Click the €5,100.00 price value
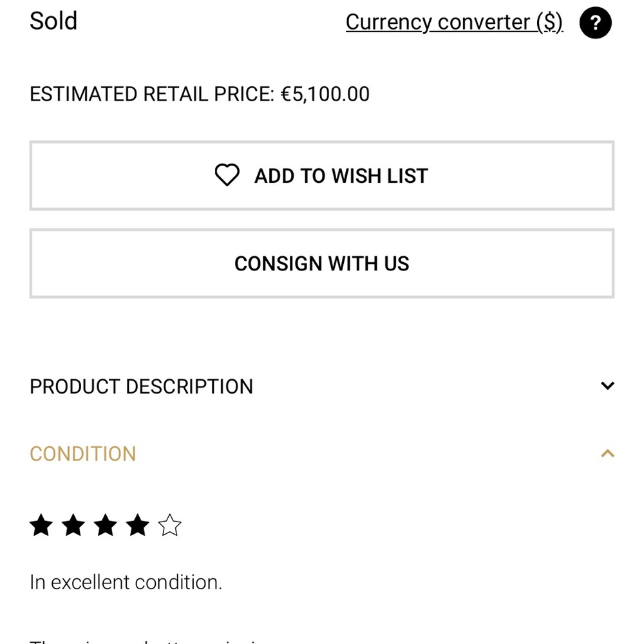644x644 pixels. pyautogui.click(x=325, y=95)
